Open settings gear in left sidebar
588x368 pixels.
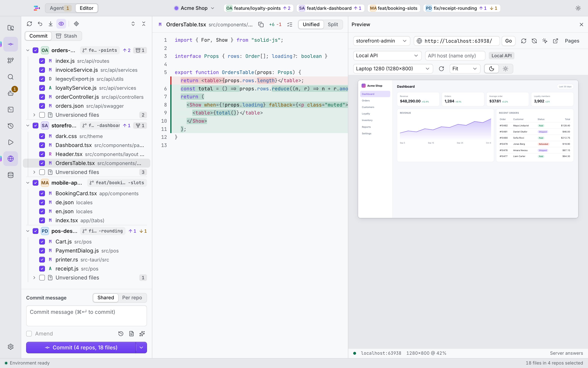click(10, 347)
